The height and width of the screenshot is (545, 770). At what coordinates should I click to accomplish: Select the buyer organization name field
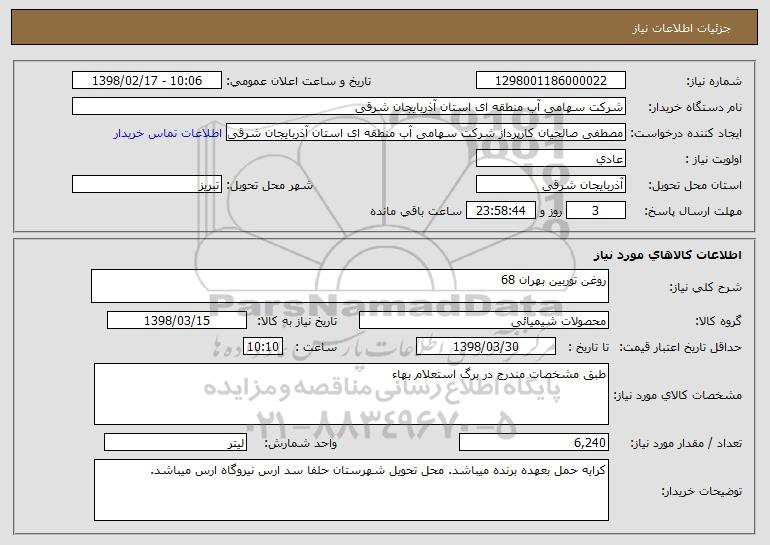coord(349,107)
